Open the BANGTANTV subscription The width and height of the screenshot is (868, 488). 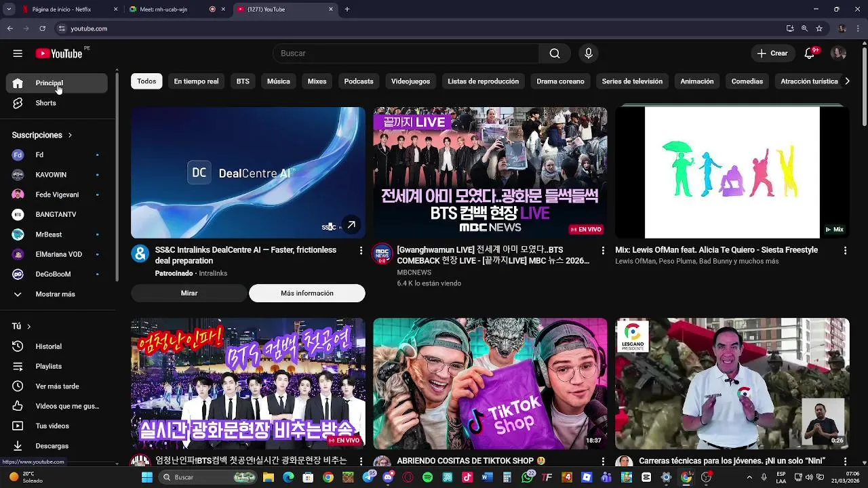click(x=57, y=214)
